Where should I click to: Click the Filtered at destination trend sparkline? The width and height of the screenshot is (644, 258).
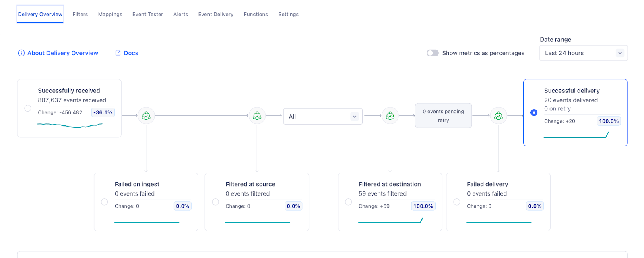390,221
